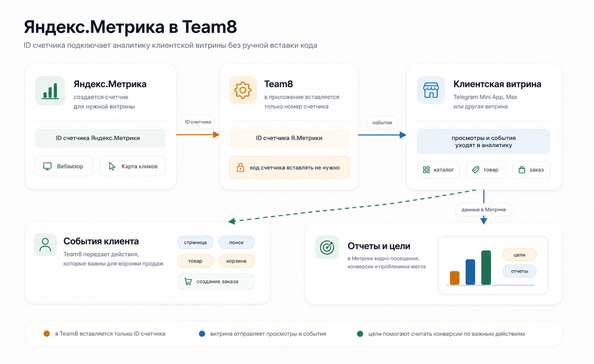Click the ID счетчика label on the orange arrow
The height and width of the screenshot is (364, 594).
[x=198, y=122]
